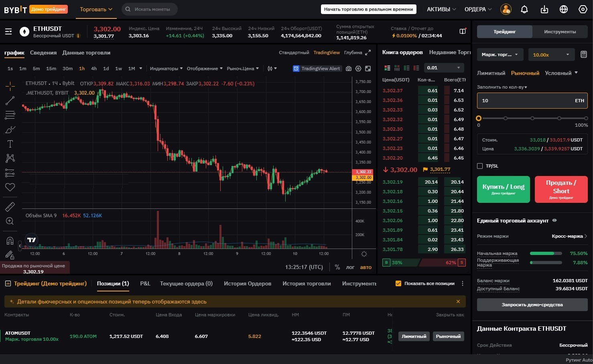
Task: Toggle лог scale on chart
Action: 350,267
